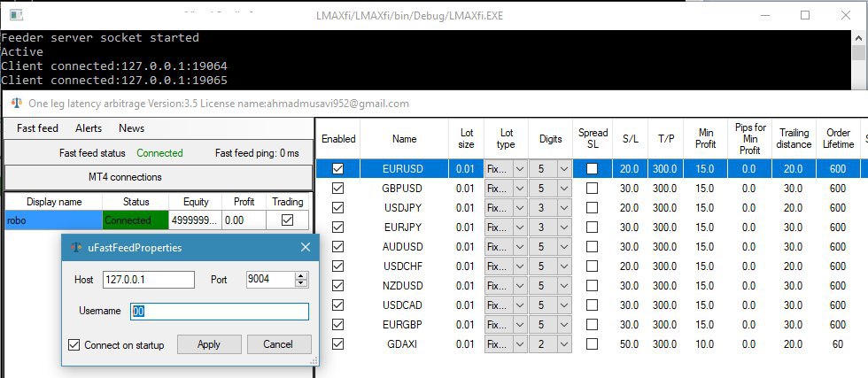Click Profit value 0.00 for robo

tap(244, 220)
